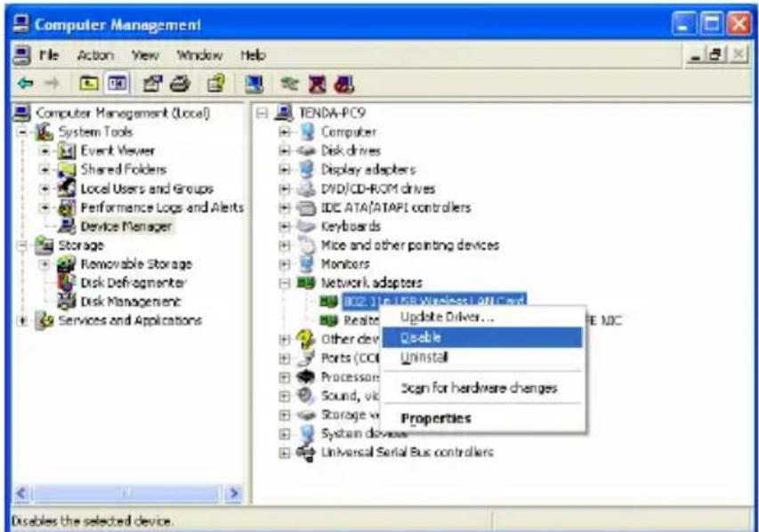Click the Event Viewer icon
The width and height of the screenshot is (759, 532).
click(67, 151)
